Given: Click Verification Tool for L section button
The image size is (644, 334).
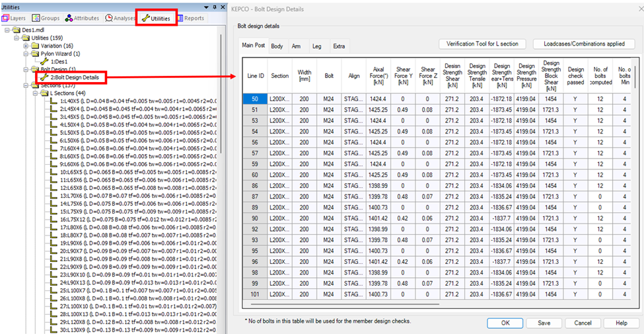Looking at the screenshot, I should (x=483, y=44).
